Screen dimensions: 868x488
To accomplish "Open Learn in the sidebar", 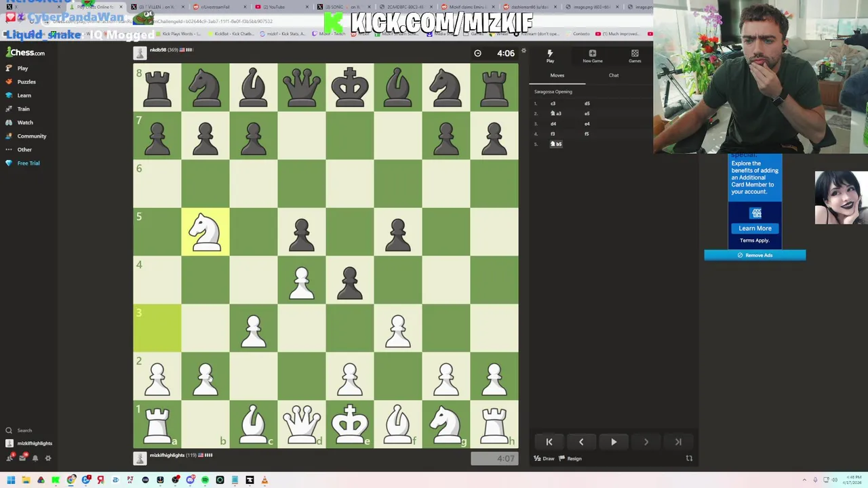I will coord(18,95).
